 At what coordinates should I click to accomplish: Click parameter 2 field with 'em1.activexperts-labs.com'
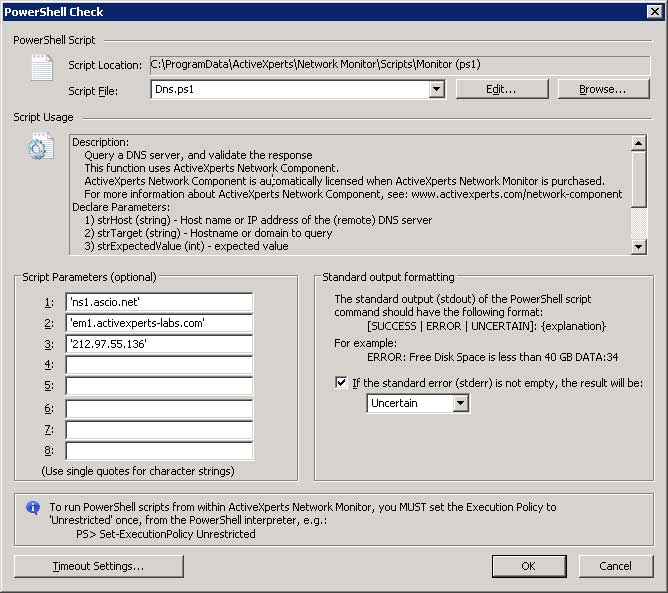coord(159,323)
